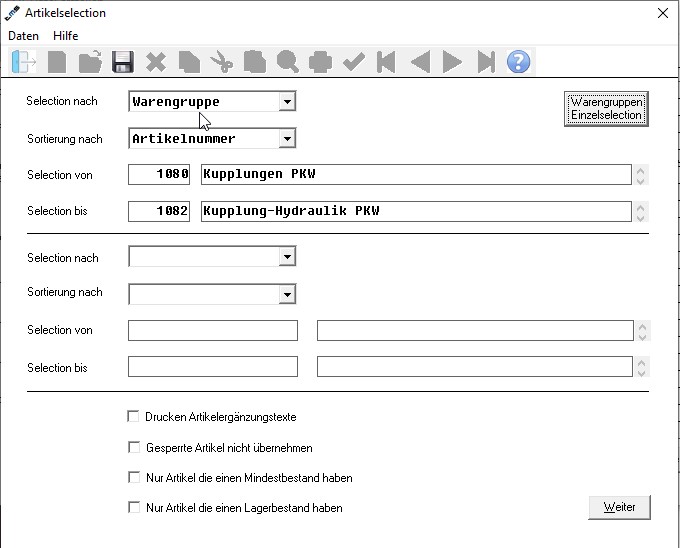Click the exit door icon in toolbar

(23, 62)
